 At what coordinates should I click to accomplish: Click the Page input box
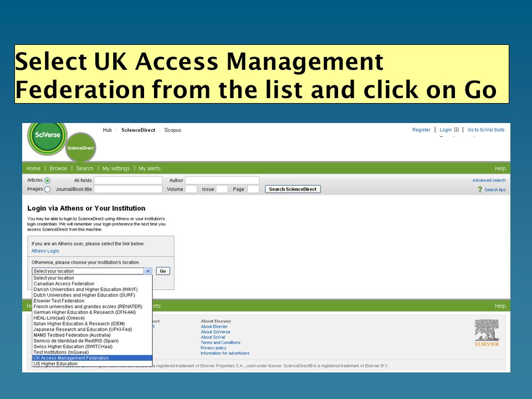pyautogui.click(x=253, y=189)
